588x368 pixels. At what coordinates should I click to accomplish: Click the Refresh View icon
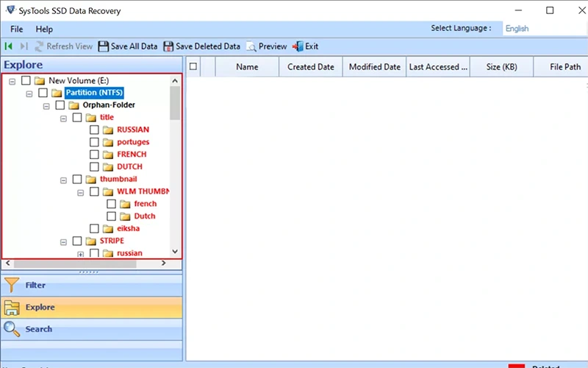[x=39, y=46]
